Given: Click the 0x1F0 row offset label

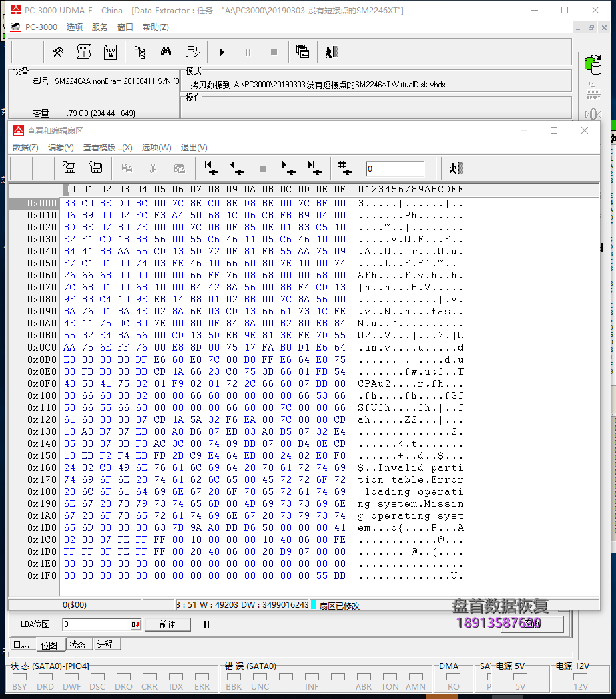Looking at the screenshot, I should (x=42, y=576).
